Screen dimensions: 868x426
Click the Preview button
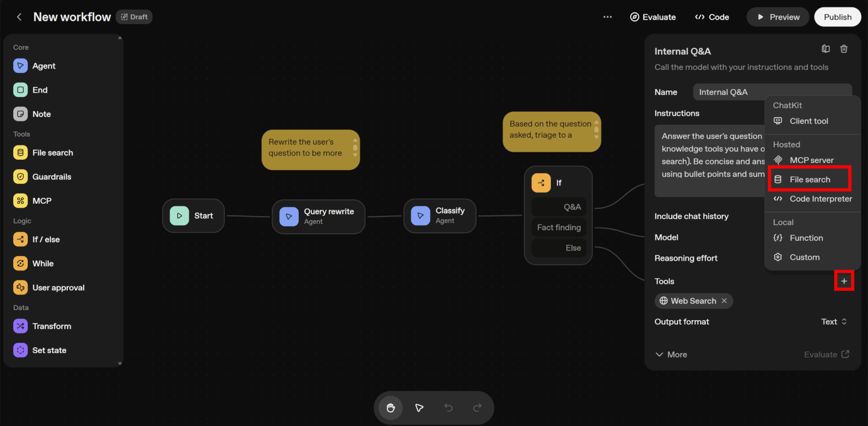(777, 17)
